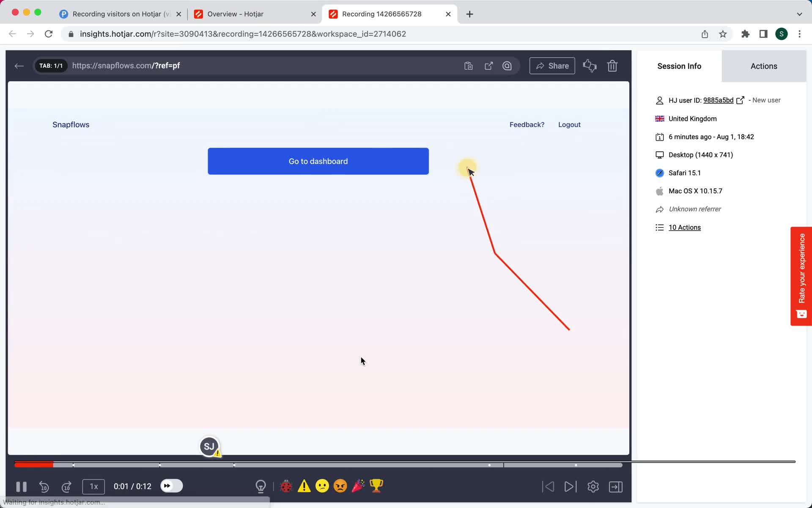The image size is (812, 508).
Task: Click the share recording button
Action: 552,66
